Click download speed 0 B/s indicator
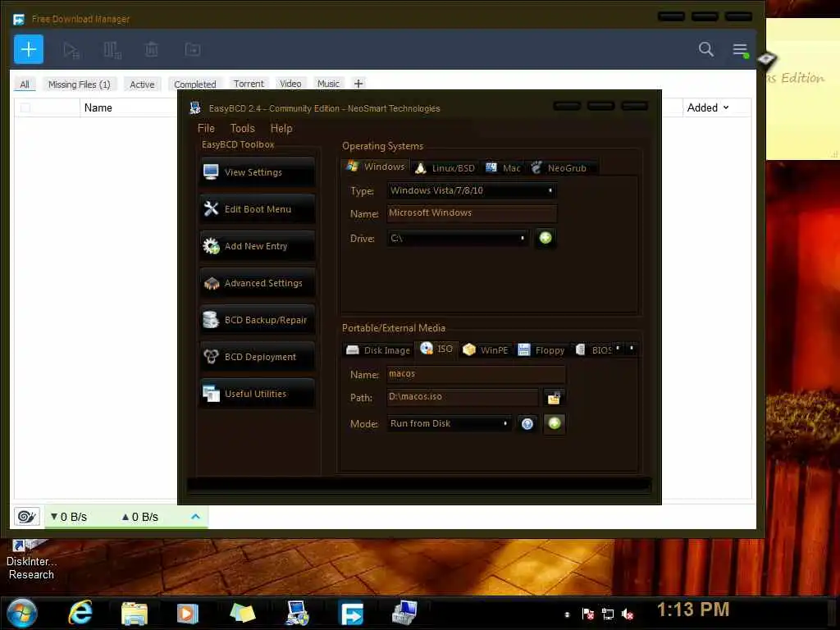Screen dimensions: 840x630 [x=69, y=517]
